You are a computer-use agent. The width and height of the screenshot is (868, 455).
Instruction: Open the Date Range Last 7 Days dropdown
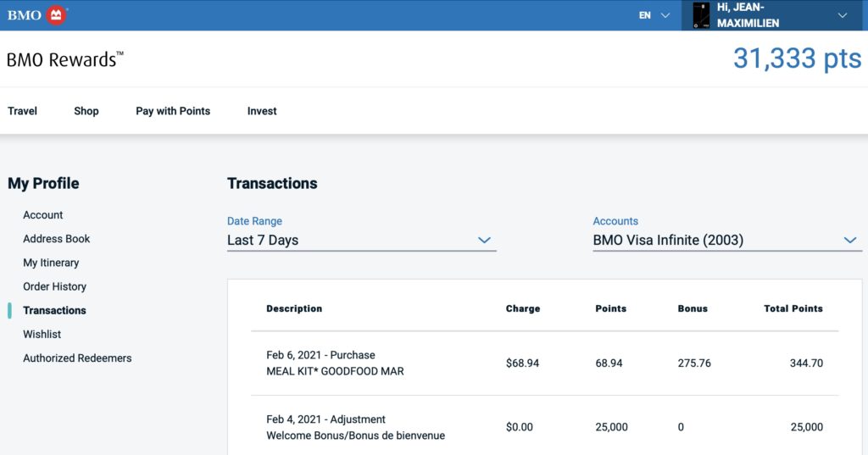point(361,241)
